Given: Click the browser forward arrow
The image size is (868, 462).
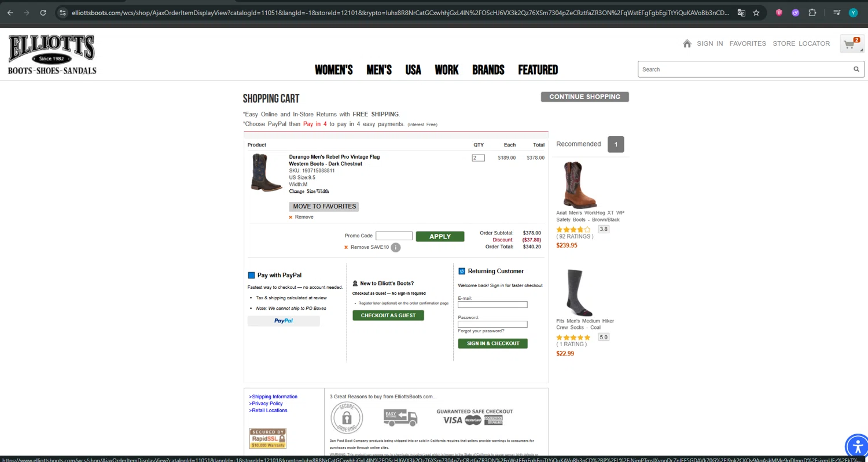Looking at the screenshot, I should pyautogui.click(x=26, y=12).
